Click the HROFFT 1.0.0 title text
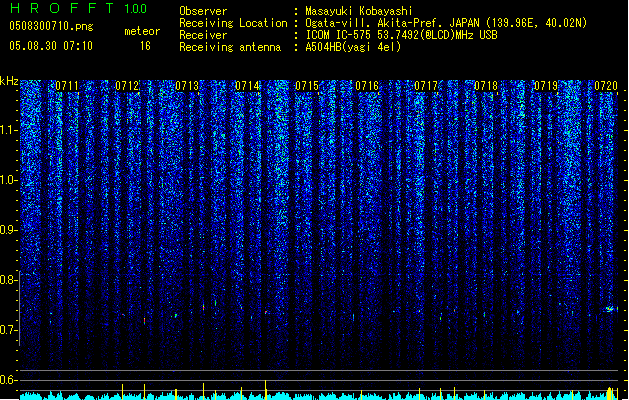The width and height of the screenshot is (629, 400). (79, 8)
